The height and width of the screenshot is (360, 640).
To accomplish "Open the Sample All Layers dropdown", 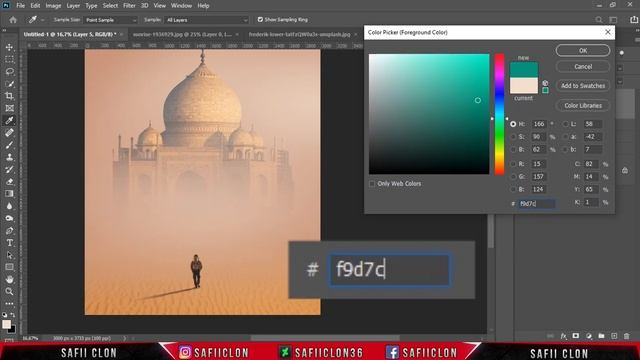I will pos(206,20).
